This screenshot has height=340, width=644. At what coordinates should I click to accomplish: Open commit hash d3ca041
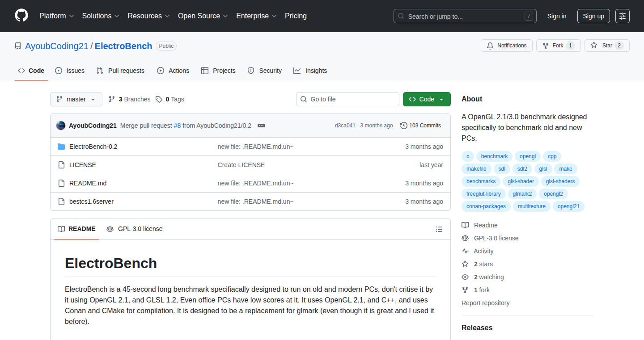pos(345,126)
